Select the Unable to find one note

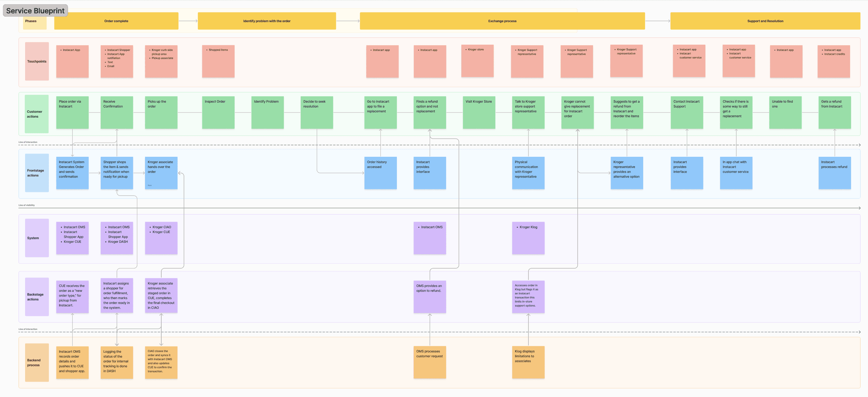click(x=785, y=112)
